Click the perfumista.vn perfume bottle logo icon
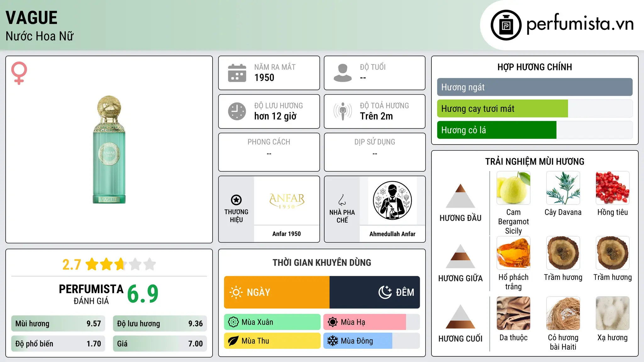 pyautogui.click(x=506, y=25)
